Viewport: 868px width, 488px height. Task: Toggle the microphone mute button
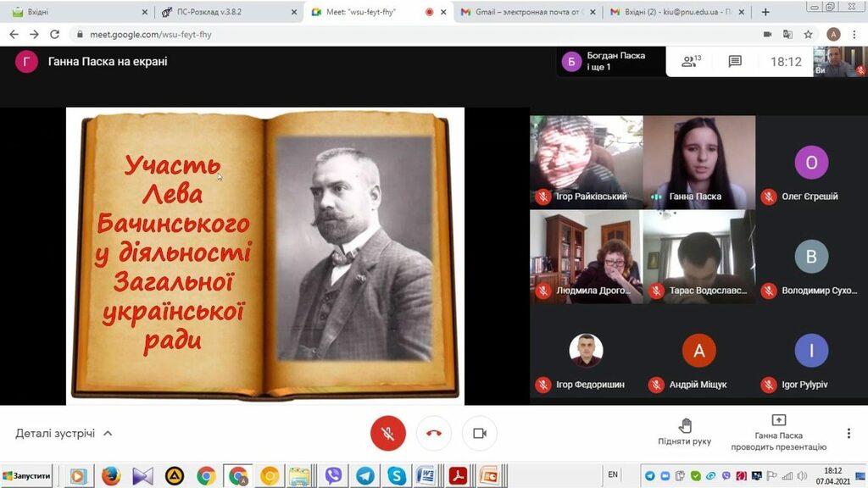click(x=388, y=433)
